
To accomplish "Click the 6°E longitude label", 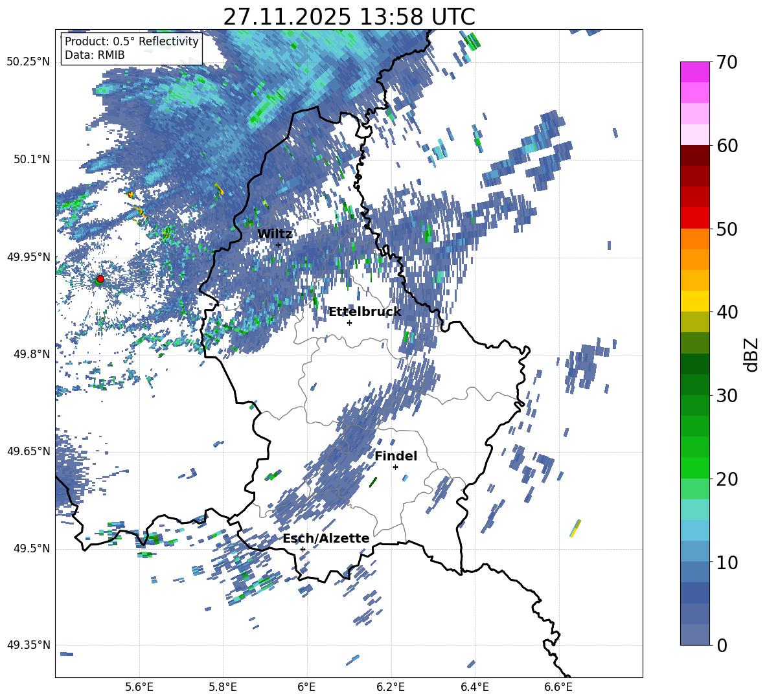I will (306, 687).
